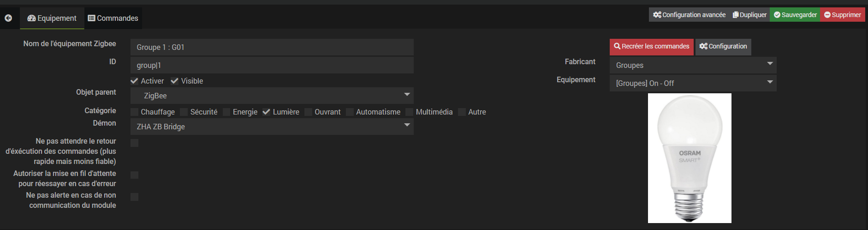Check the Energie category
The height and width of the screenshot is (230, 868).
point(226,112)
